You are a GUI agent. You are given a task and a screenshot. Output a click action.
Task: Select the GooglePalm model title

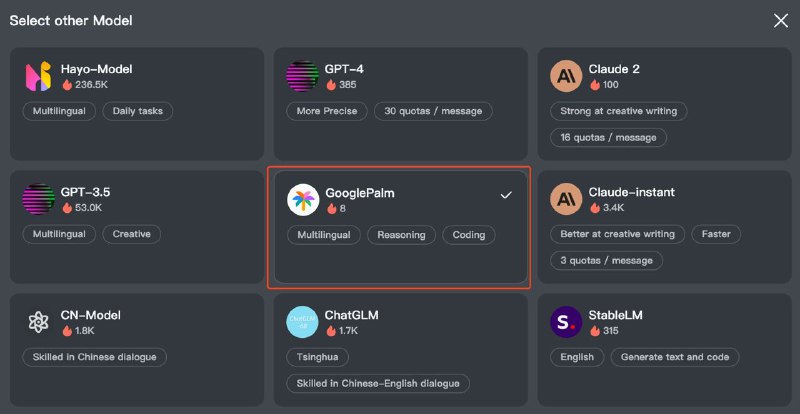(360, 193)
